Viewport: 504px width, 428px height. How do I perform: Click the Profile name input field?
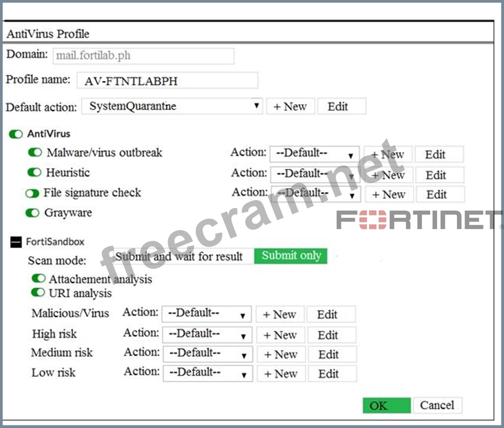click(167, 81)
